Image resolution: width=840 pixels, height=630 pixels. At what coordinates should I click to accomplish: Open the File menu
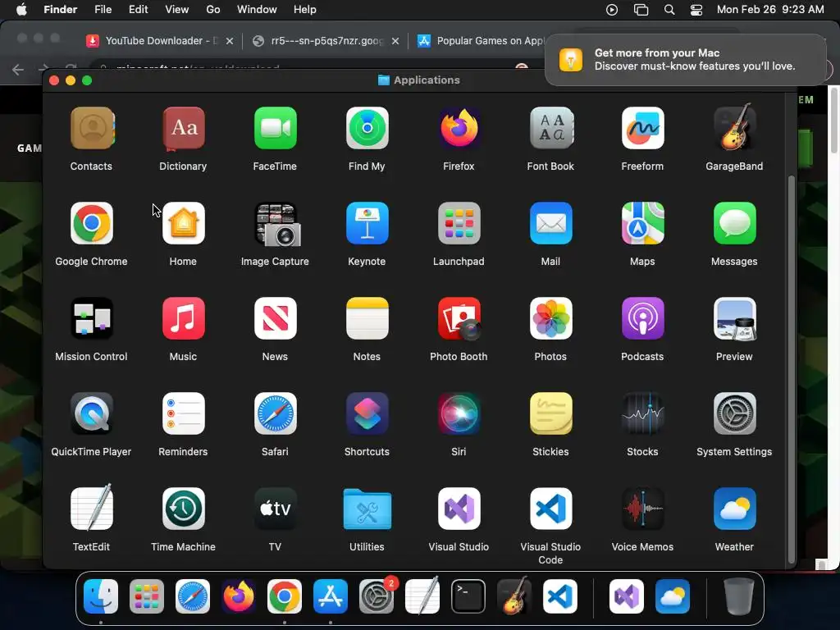pos(103,10)
